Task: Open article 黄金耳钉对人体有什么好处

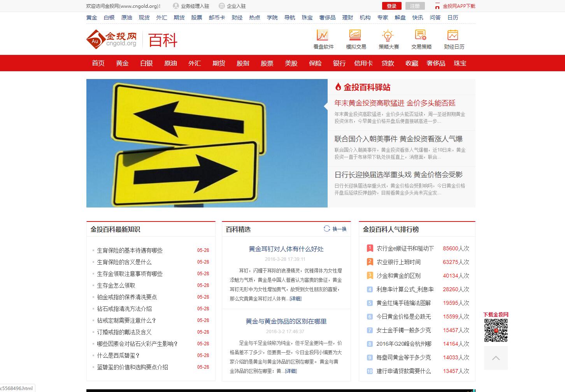Action: 286,249
